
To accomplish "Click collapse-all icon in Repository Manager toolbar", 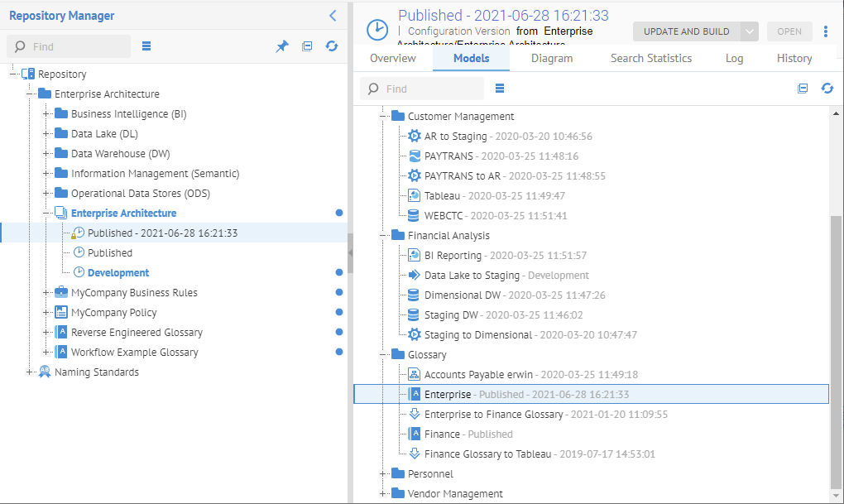I will click(307, 47).
